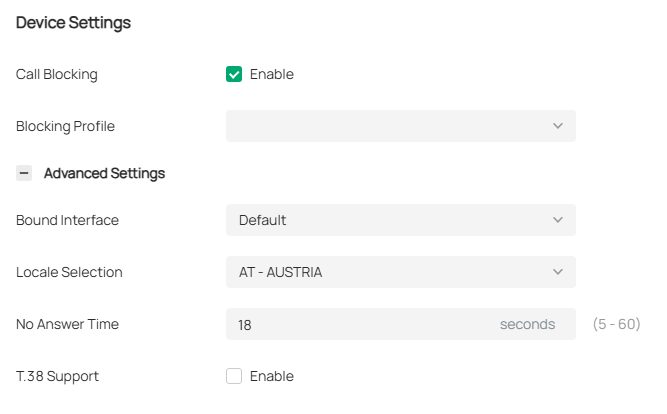Click the T.38 Support label
Screen dimensions: 667x414
click(57, 376)
